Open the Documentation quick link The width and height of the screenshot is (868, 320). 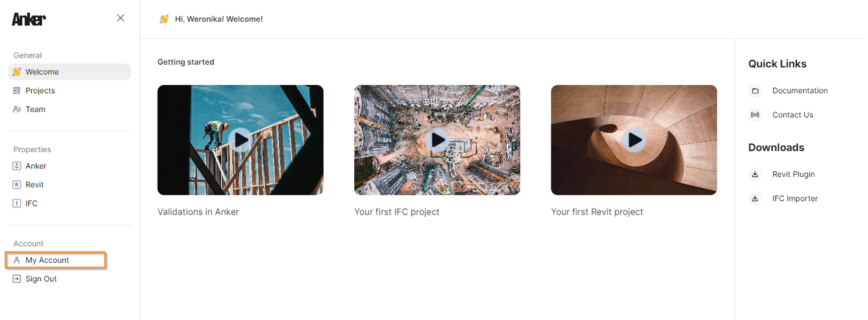point(800,90)
